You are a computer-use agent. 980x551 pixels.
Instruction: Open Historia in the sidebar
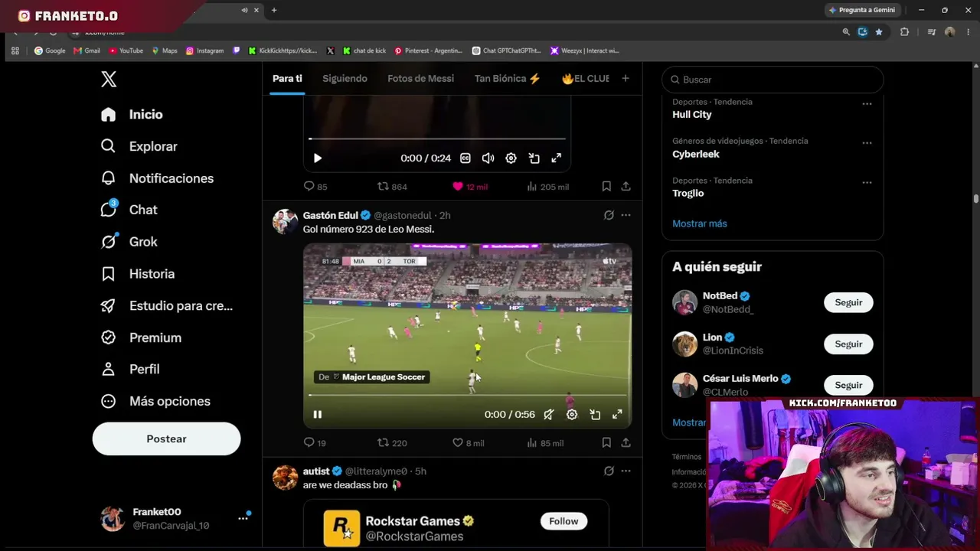point(138,273)
